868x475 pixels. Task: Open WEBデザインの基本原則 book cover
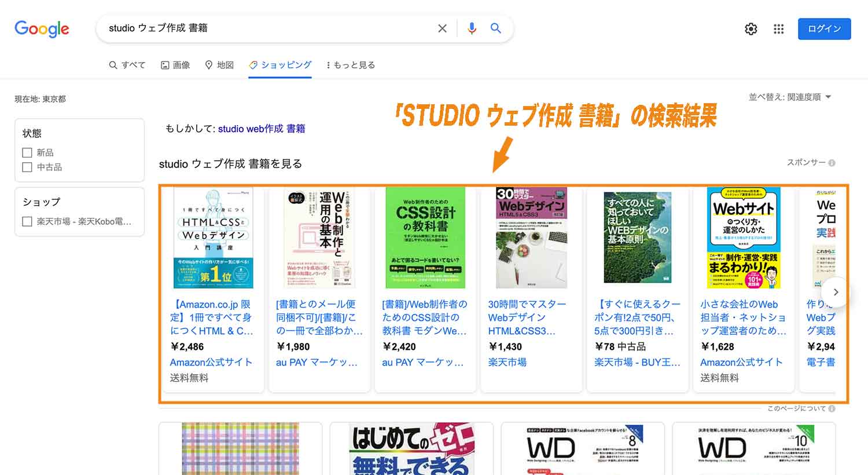638,237
